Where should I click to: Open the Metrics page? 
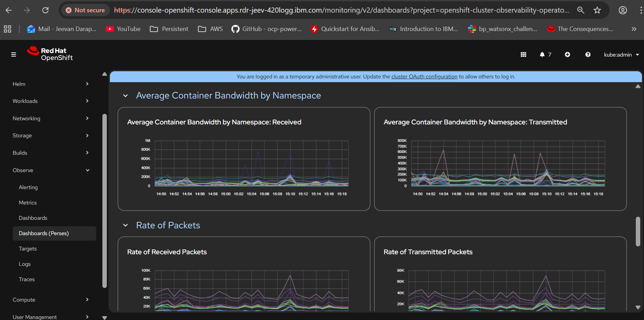point(28,202)
